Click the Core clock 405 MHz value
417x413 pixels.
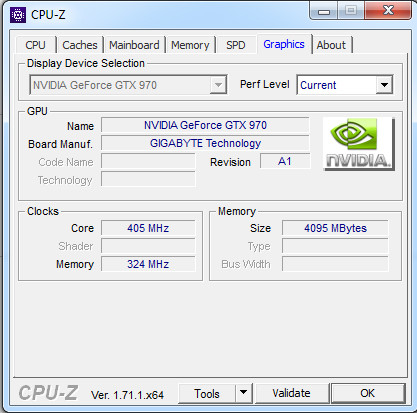pos(148,228)
